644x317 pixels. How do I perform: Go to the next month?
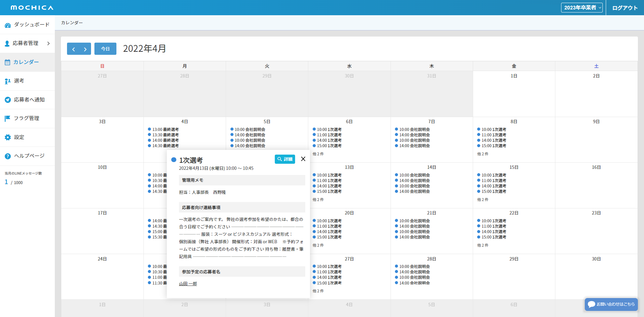click(x=85, y=49)
